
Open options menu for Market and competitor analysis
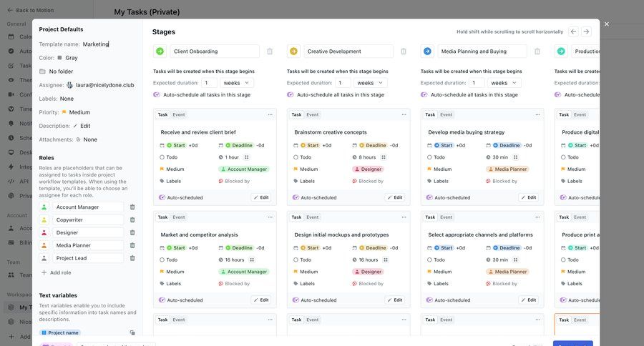coord(270,217)
